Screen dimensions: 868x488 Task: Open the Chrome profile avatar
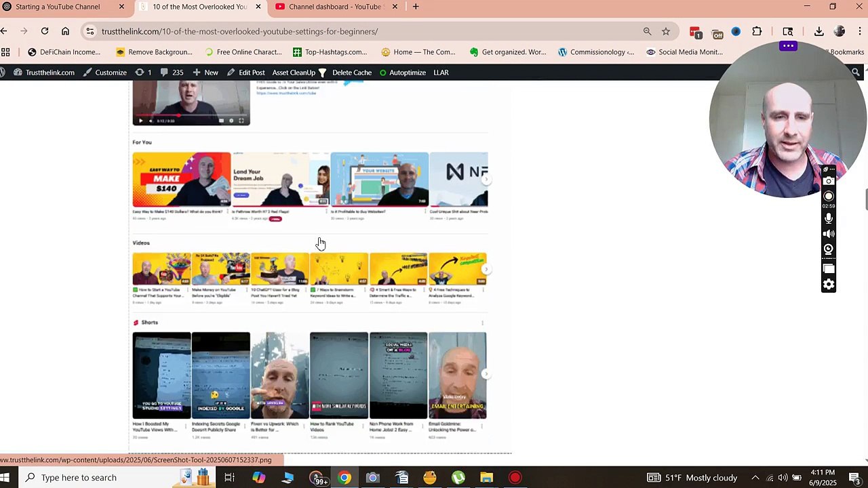(x=840, y=31)
